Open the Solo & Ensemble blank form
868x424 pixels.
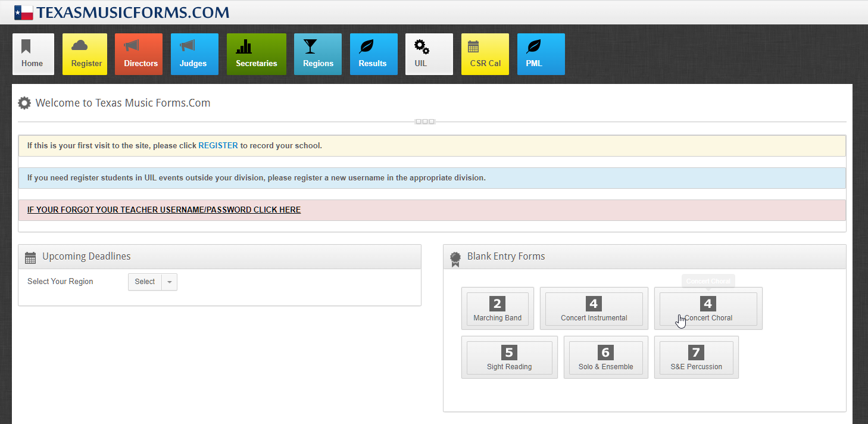tap(605, 358)
